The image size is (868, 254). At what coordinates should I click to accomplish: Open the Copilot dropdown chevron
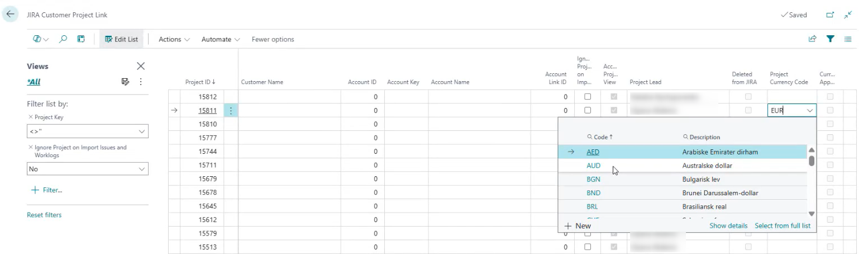46,40
